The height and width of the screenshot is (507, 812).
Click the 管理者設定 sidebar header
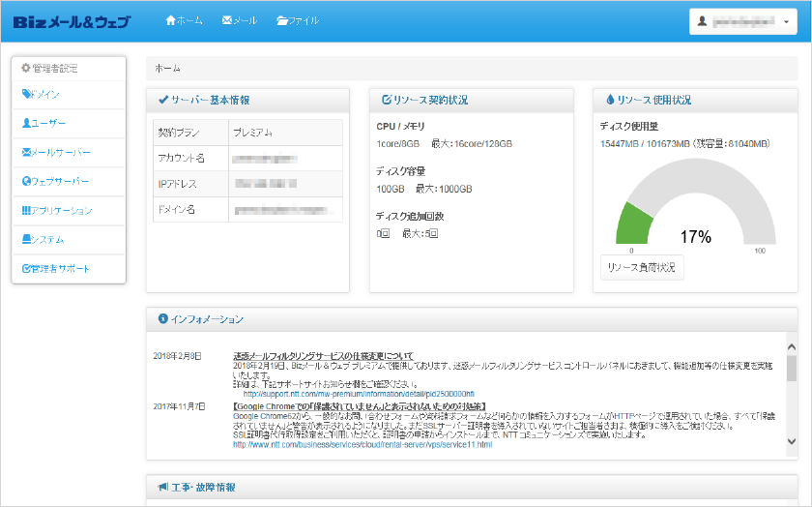(69, 69)
